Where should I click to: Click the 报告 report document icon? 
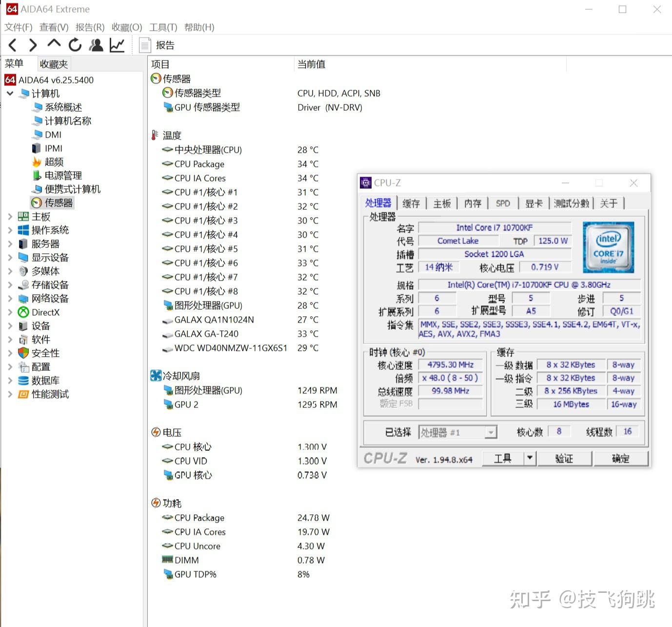pyautogui.click(x=145, y=45)
